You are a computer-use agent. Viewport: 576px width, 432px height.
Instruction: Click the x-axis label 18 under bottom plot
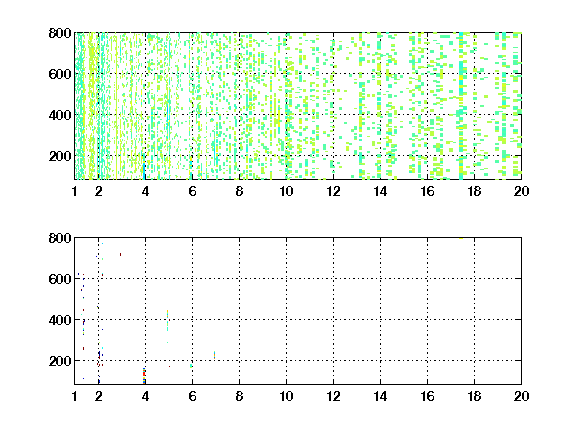474,396
